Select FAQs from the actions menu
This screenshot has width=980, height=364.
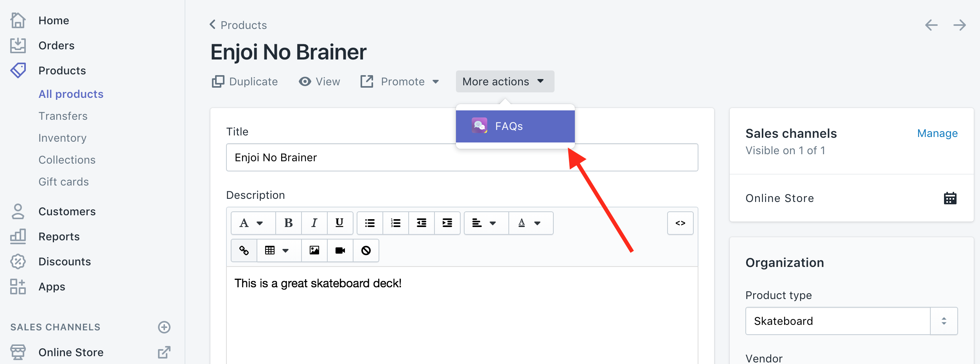(515, 126)
